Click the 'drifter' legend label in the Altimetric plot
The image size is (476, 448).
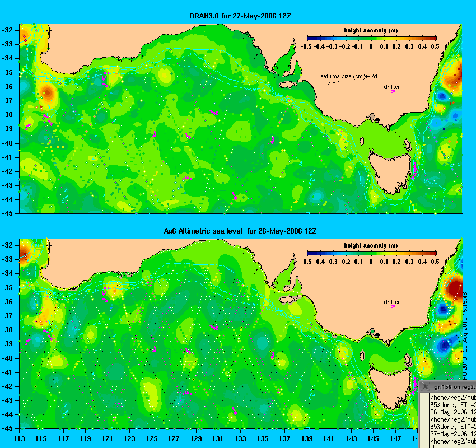[x=391, y=302]
